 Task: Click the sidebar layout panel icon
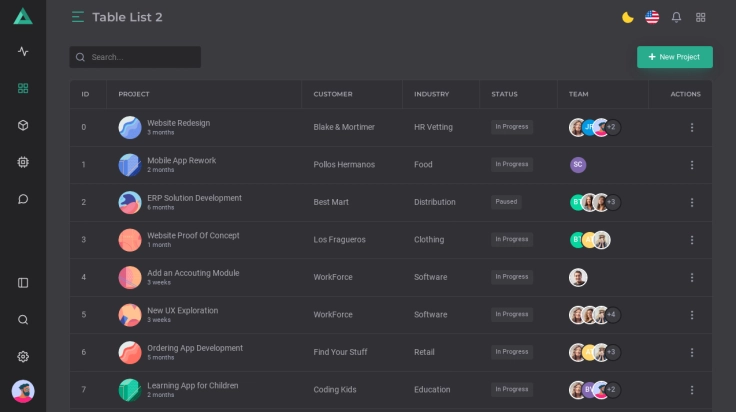point(23,283)
